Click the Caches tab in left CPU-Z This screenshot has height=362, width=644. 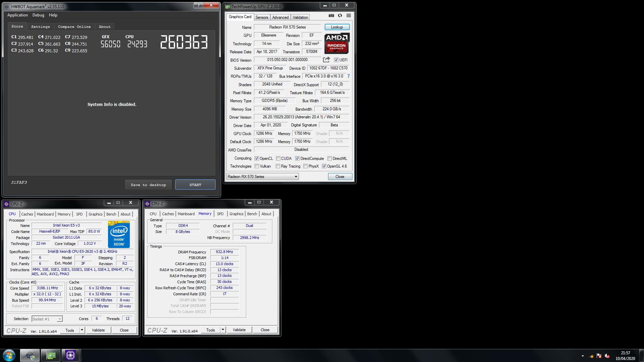click(27, 214)
